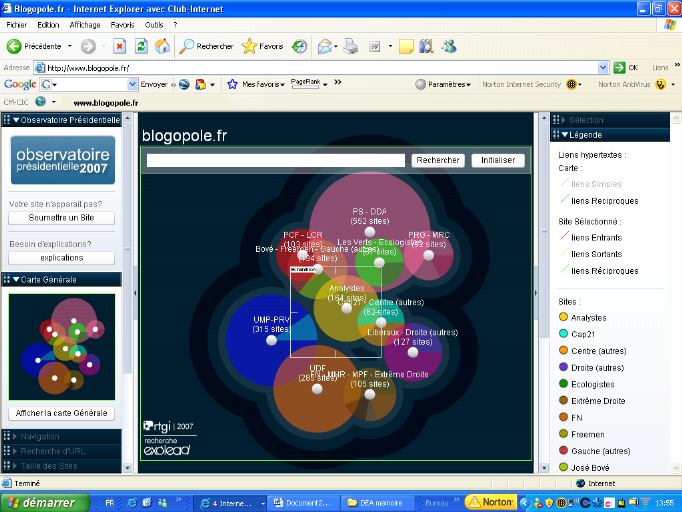Click the green OK go arrow
The height and width of the screenshot is (512, 682).
(x=619, y=68)
